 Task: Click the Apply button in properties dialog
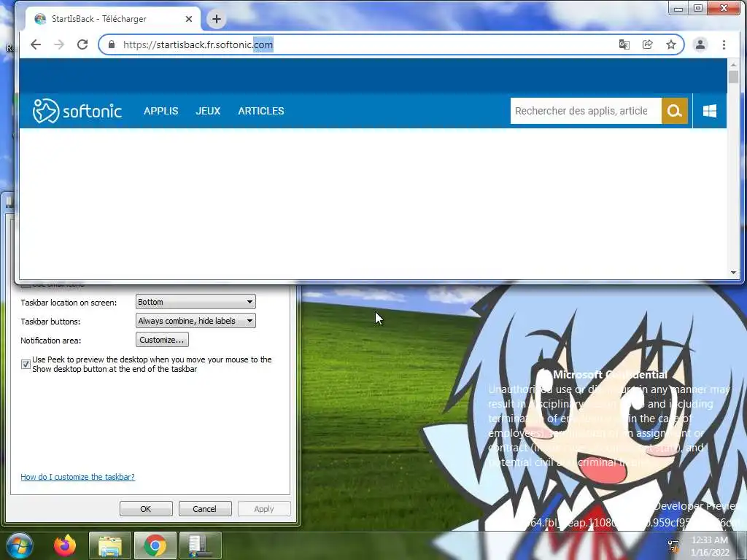264,508
